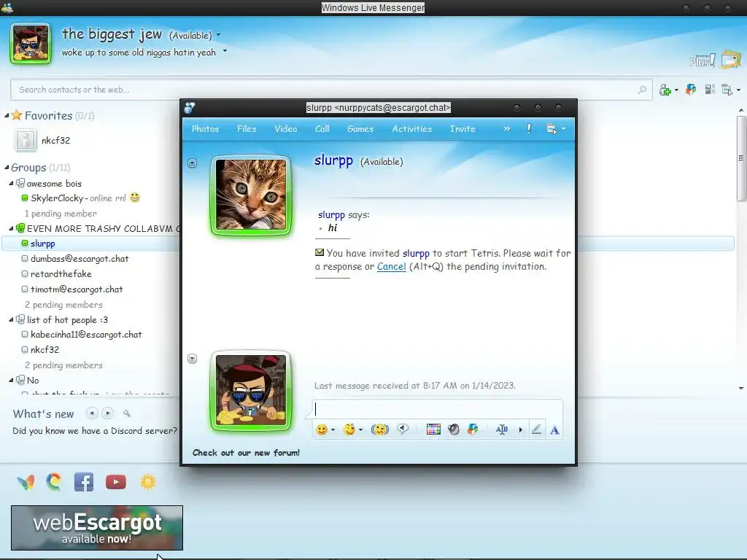Change font with the A icon
747x560 pixels.
coord(554,430)
